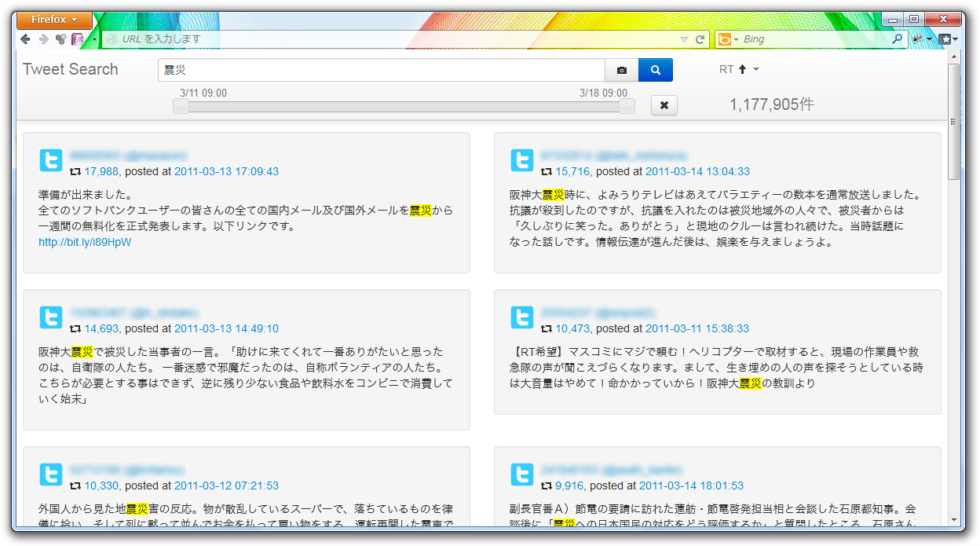Click the blurred username on the 14,693 retweet tweet

[x=134, y=313]
